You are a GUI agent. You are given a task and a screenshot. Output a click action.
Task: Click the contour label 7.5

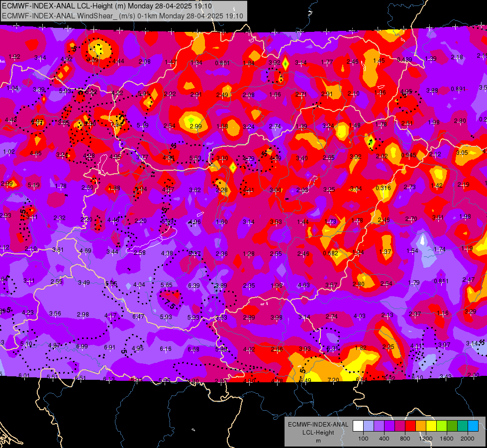click(x=170, y=304)
